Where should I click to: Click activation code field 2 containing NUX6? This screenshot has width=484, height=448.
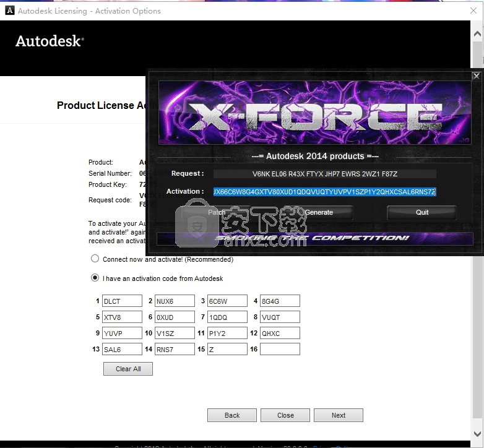[175, 301]
